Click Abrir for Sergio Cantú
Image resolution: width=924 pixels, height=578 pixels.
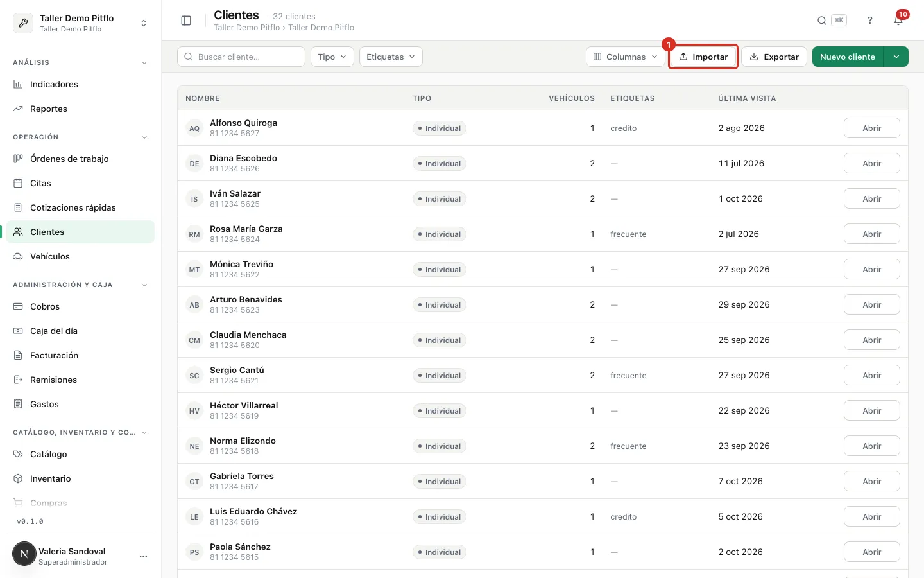[871, 375]
